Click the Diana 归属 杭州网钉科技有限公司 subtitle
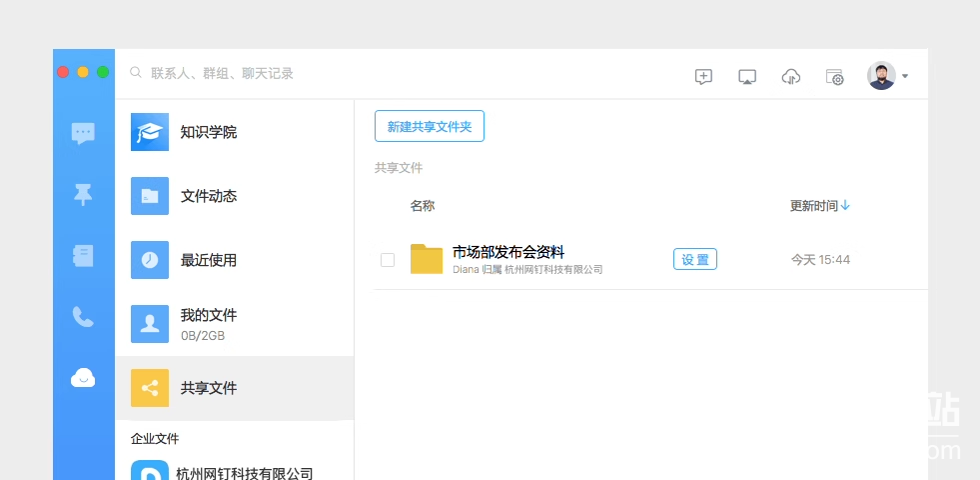The height and width of the screenshot is (480, 980). click(x=527, y=270)
